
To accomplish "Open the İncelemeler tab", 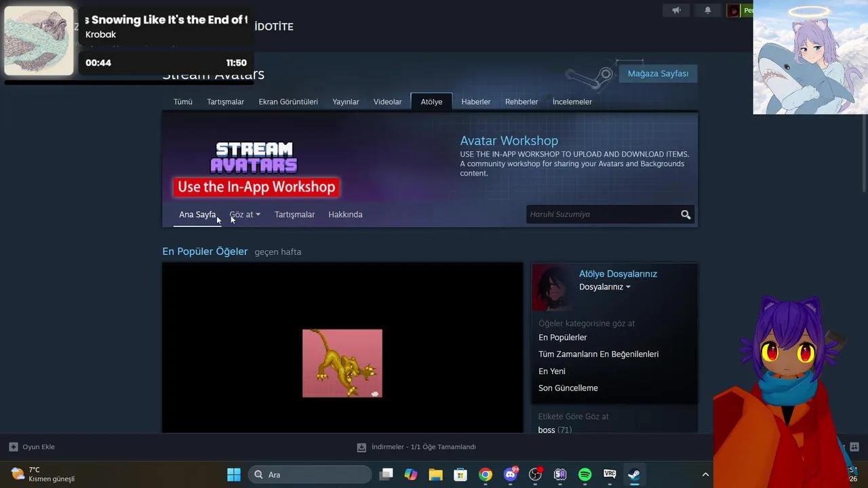I will pos(572,102).
